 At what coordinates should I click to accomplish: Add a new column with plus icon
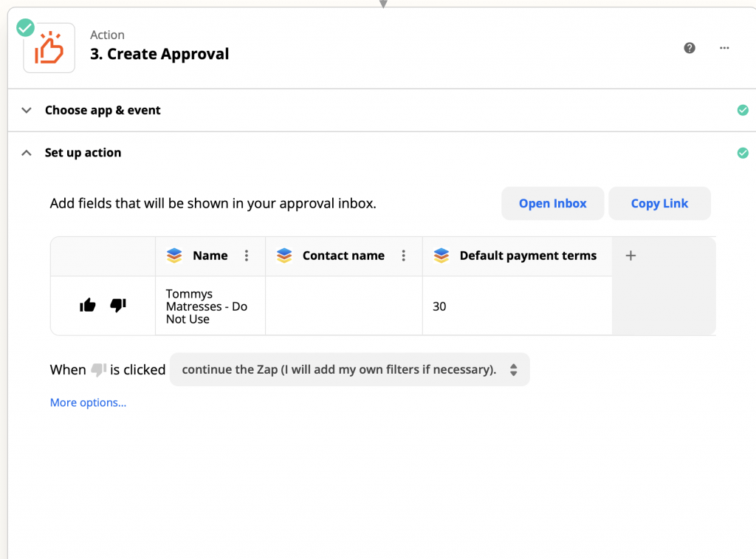[630, 256]
